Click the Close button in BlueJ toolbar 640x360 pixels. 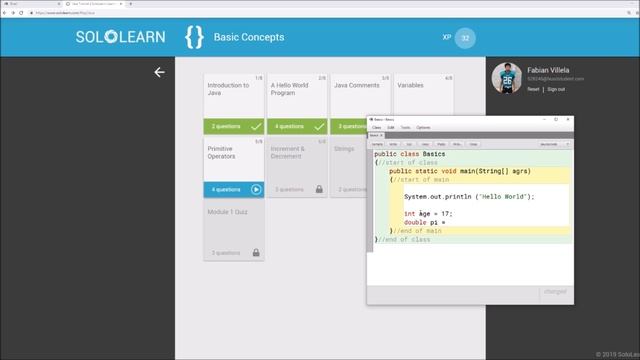(x=473, y=144)
